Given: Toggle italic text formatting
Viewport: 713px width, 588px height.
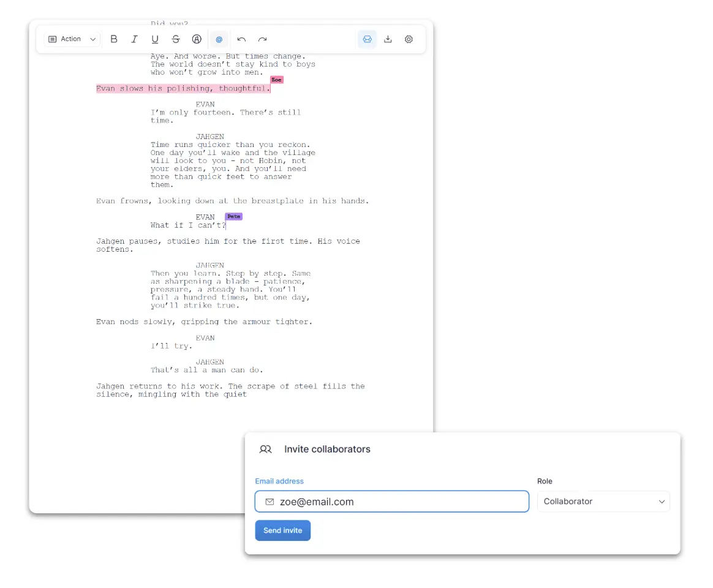Looking at the screenshot, I should pyautogui.click(x=134, y=39).
